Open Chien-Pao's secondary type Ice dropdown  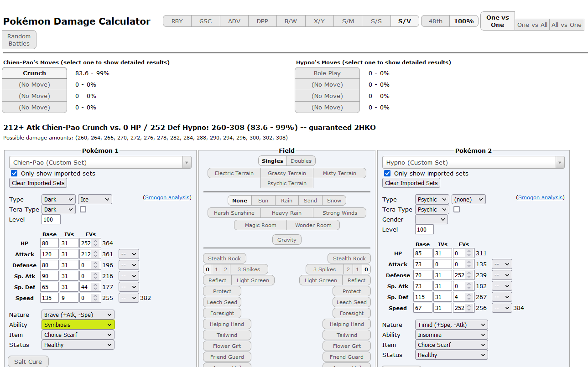tap(95, 199)
